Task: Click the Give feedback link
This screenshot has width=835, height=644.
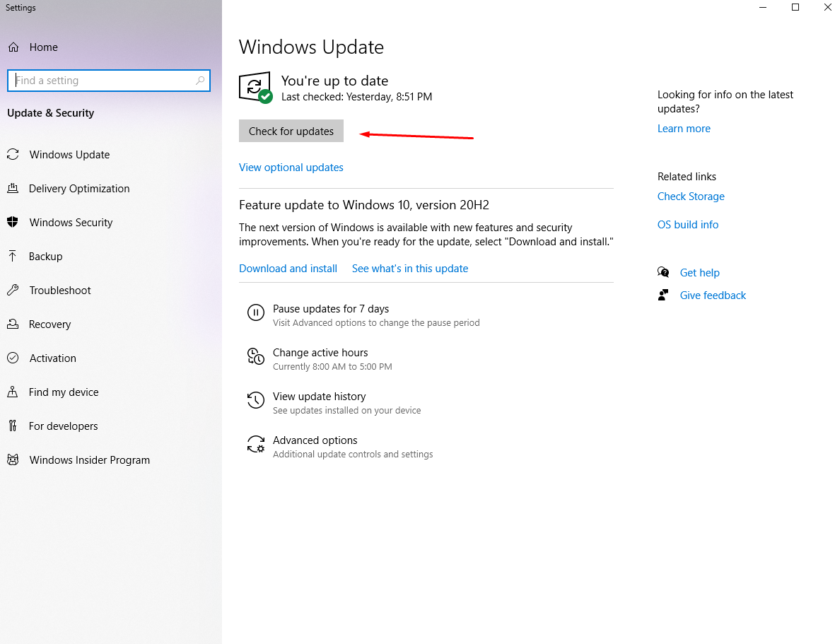Action: (713, 295)
